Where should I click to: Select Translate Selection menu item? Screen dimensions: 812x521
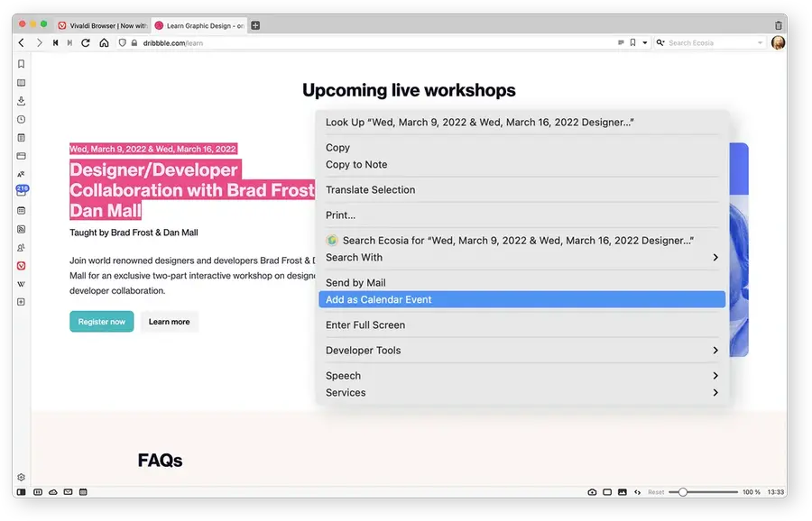click(x=522, y=190)
